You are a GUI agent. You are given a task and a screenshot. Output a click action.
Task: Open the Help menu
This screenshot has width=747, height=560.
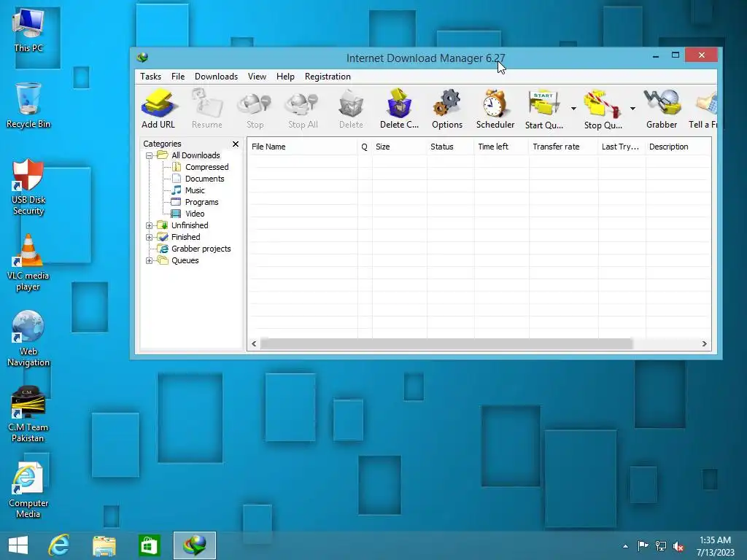pyautogui.click(x=285, y=76)
